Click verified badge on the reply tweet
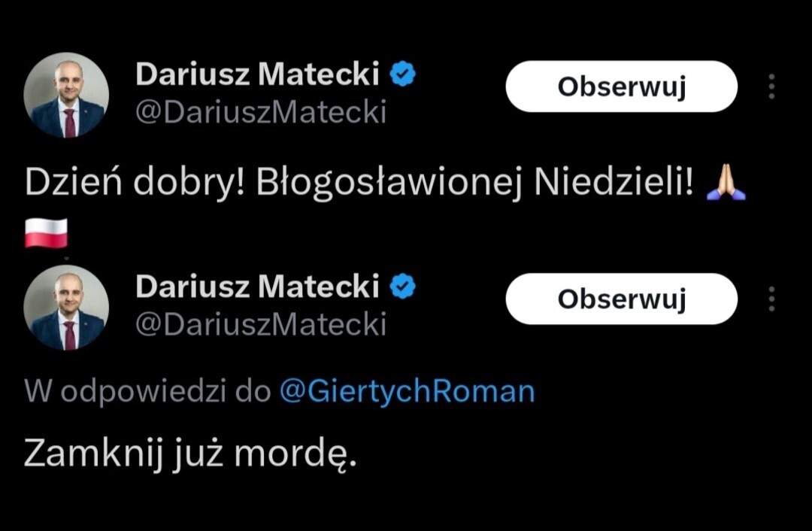Image resolution: width=812 pixels, height=531 pixels. click(x=404, y=287)
